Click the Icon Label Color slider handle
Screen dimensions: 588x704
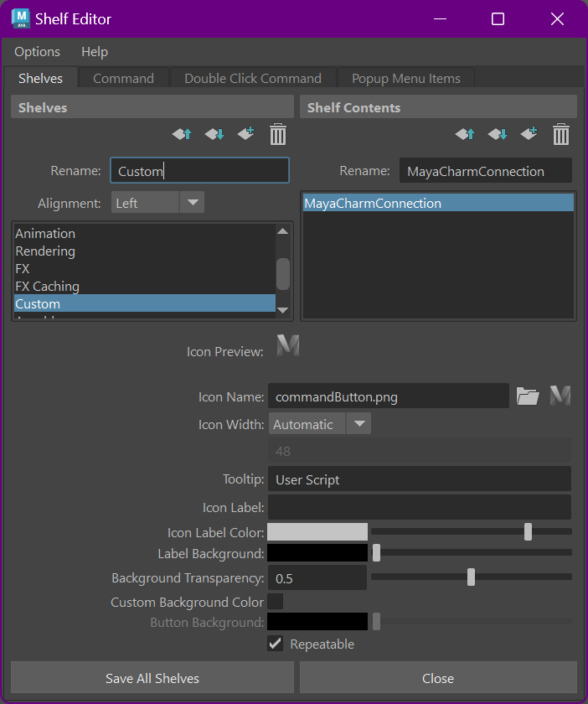tap(528, 531)
